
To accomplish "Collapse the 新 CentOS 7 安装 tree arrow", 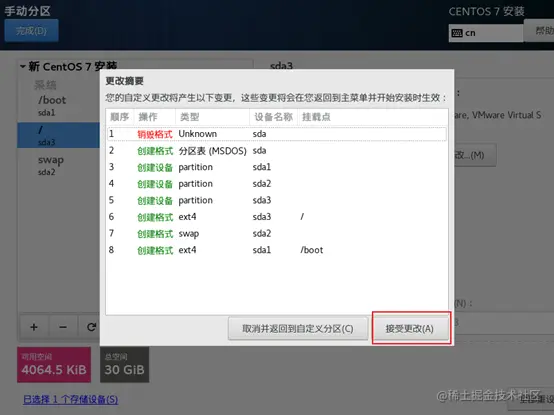I will [23, 66].
